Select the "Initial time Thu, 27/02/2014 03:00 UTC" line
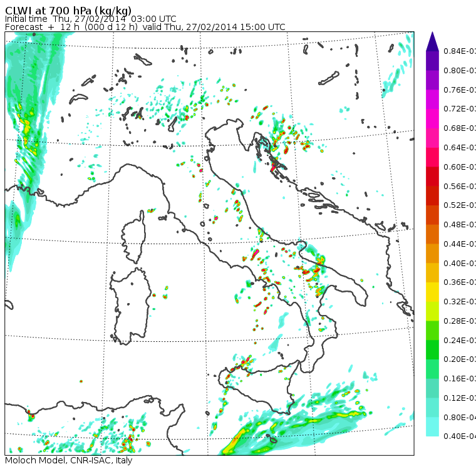 click(x=90, y=19)
